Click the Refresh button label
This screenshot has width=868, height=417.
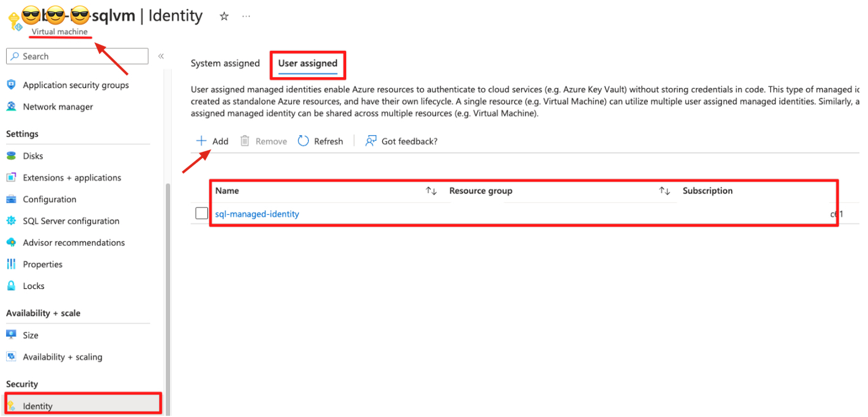pyautogui.click(x=328, y=141)
